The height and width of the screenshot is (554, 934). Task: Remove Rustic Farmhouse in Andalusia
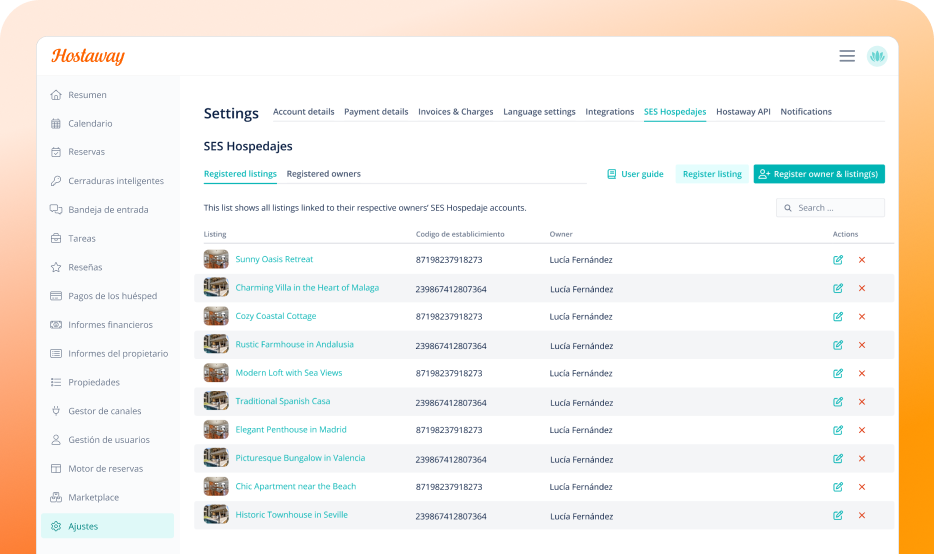point(862,345)
